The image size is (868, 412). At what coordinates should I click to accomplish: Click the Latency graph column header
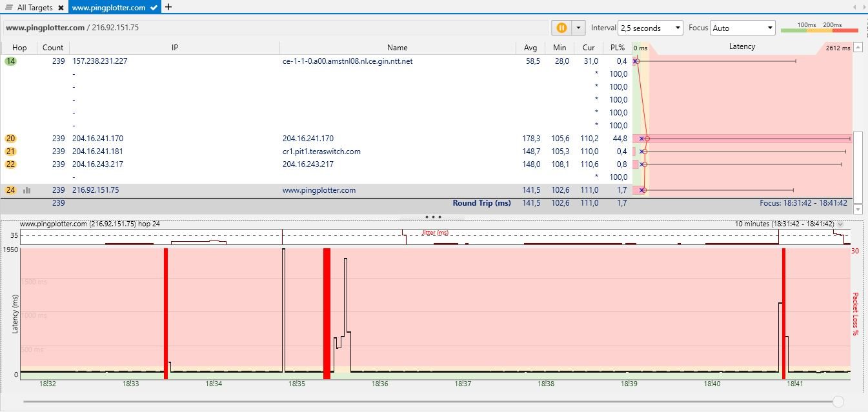pyautogui.click(x=742, y=46)
